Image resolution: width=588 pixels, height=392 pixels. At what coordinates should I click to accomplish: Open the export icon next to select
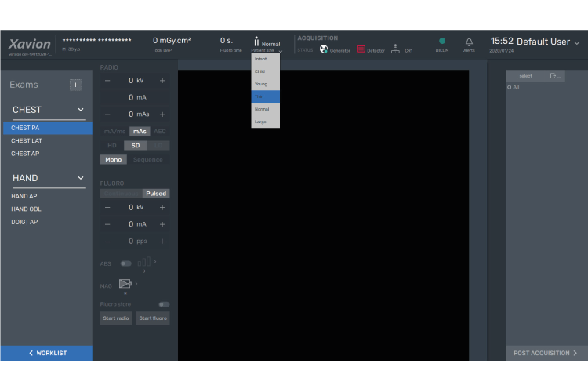(x=555, y=76)
